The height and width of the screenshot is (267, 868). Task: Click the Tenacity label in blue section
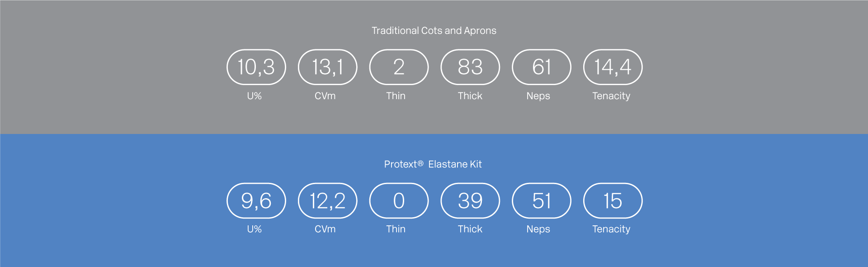(611, 229)
